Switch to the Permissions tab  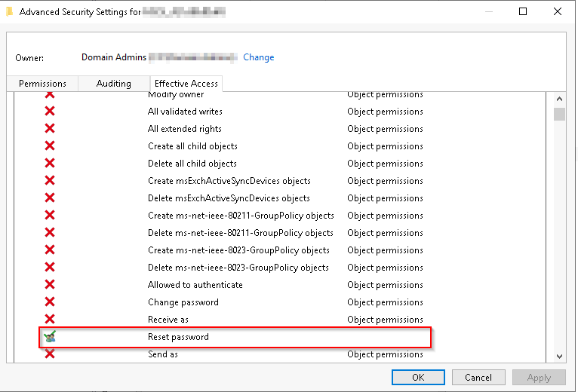(x=42, y=84)
